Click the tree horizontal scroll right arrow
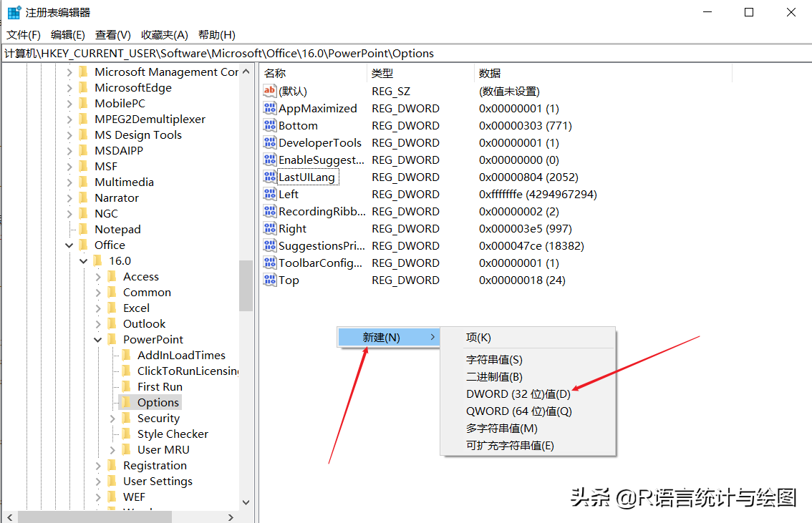 [x=231, y=517]
